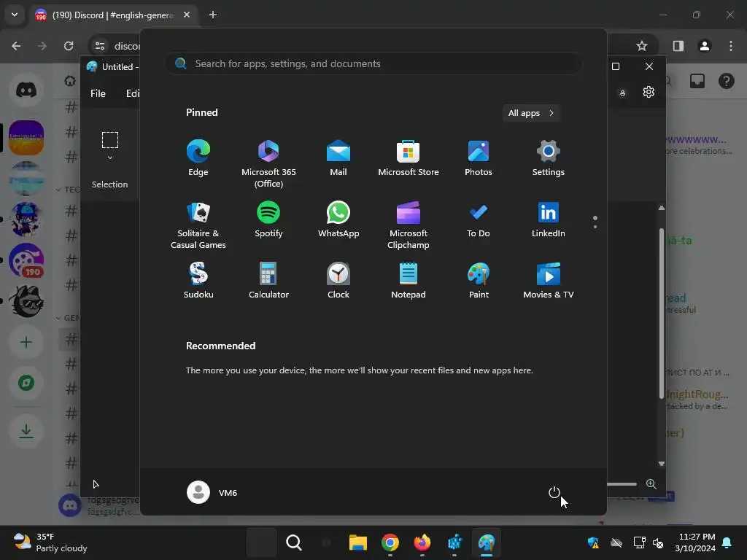Viewport: 747px width, 560px height.
Task: Open Microsoft Clipchamp
Action: (x=409, y=225)
